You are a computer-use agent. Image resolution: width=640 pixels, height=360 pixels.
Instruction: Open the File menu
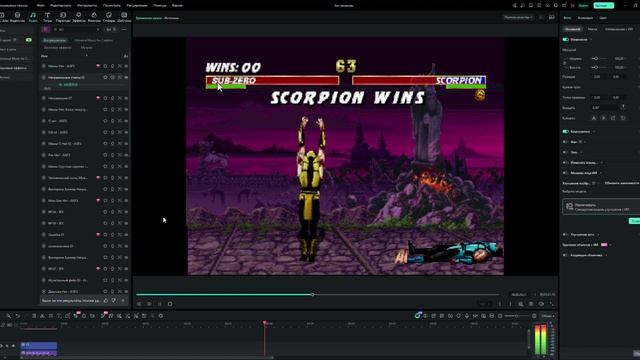[40, 5]
